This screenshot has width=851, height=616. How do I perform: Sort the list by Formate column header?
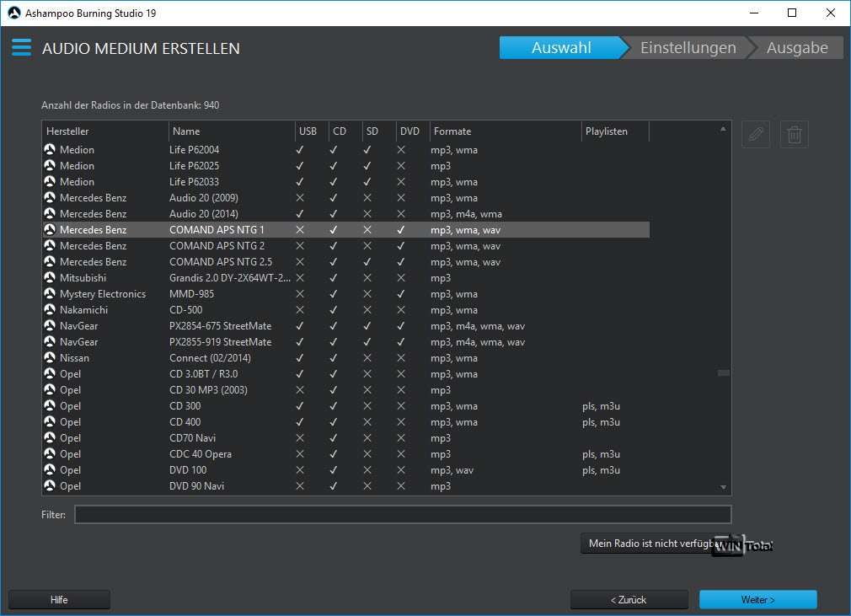(506, 131)
